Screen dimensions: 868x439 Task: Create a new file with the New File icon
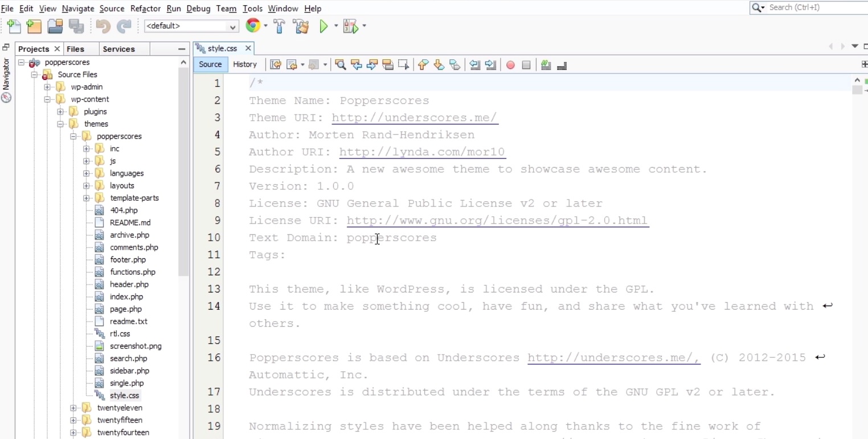tap(14, 26)
